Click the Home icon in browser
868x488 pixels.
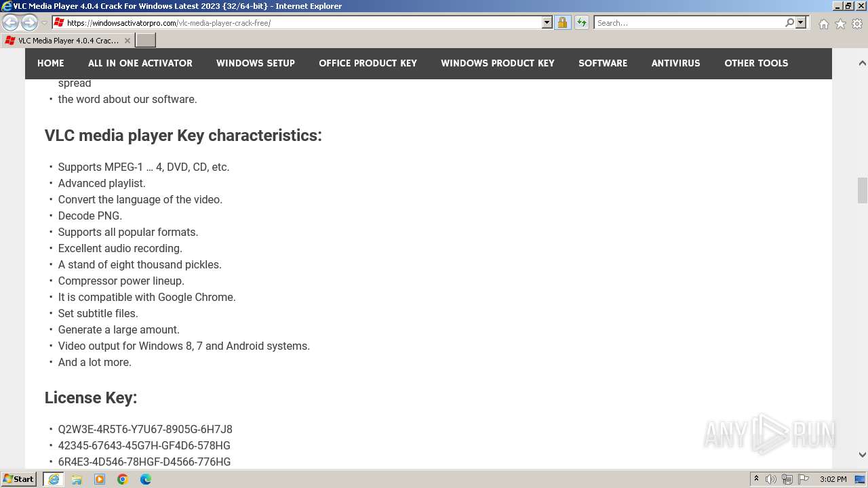[823, 24]
